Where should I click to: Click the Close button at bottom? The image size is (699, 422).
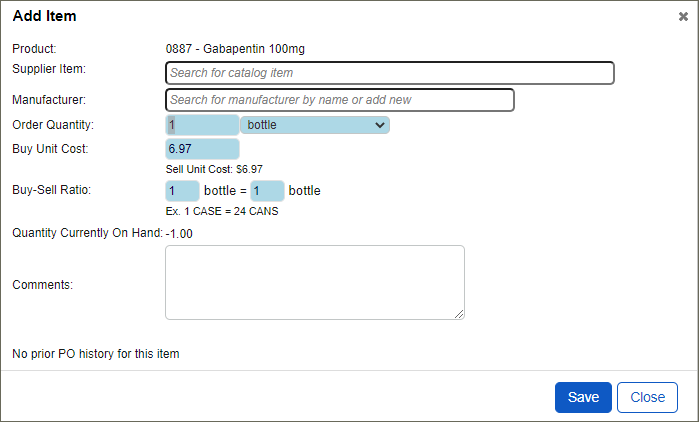pyautogui.click(x=647, y=397)
